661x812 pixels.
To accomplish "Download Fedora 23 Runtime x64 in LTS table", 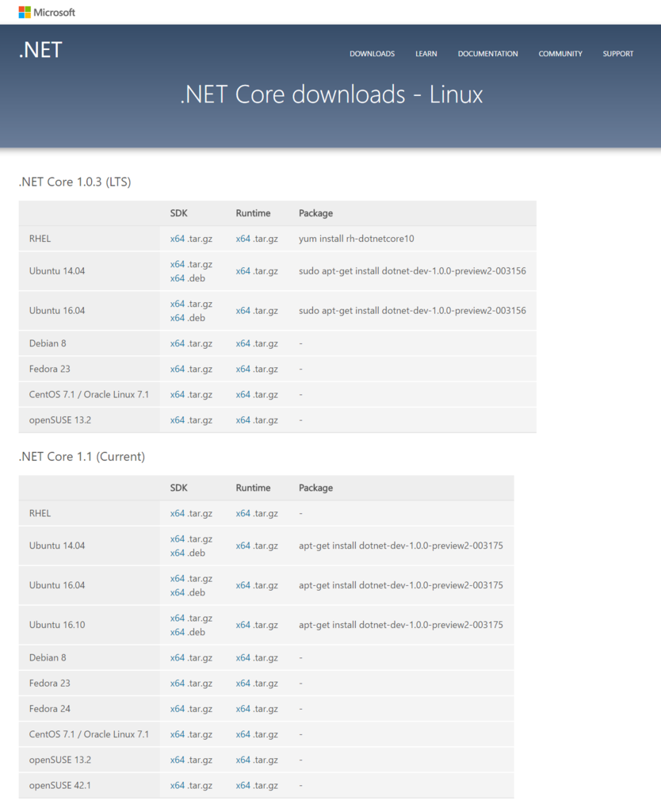I will tap(243, 369).
